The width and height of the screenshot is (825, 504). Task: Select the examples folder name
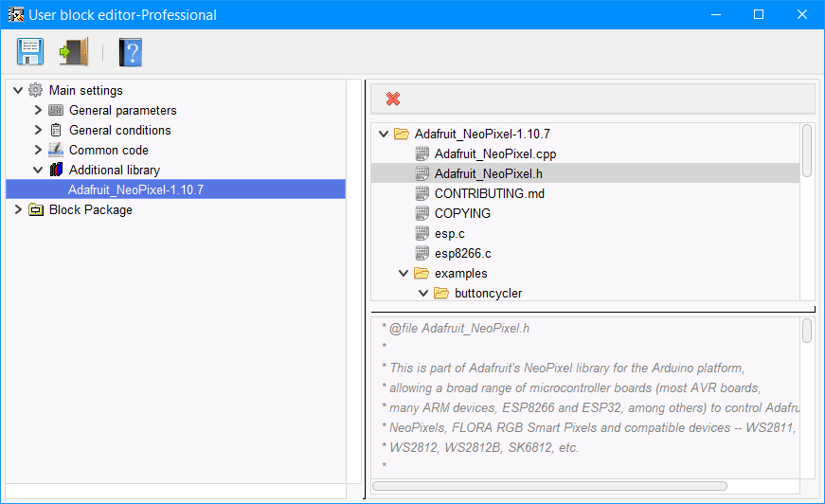[x=461, y=274]
